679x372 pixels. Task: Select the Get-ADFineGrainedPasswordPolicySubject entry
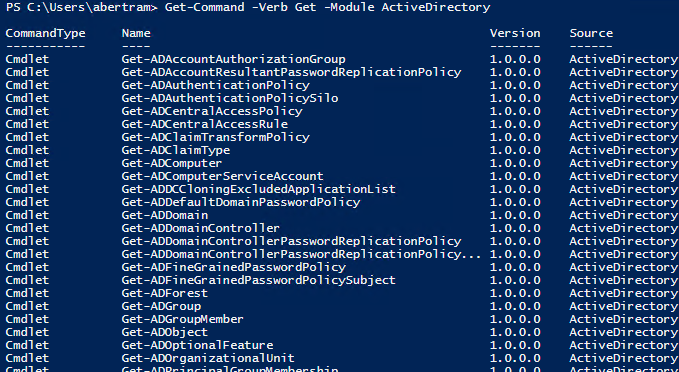point(259,280)
